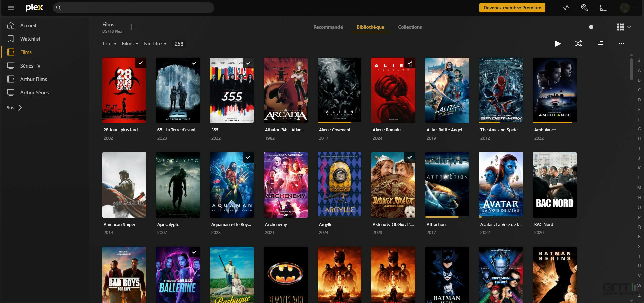The width and height of the screenshot is (644, 303).
Task: Open The Amazing Spider-Man poster
Action: [x=501, y=90]
